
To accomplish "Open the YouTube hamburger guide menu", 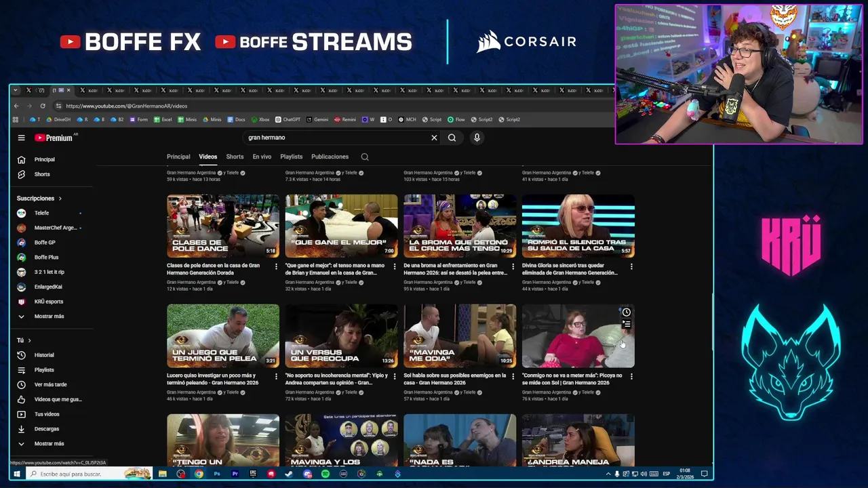I will coord(21,138).
